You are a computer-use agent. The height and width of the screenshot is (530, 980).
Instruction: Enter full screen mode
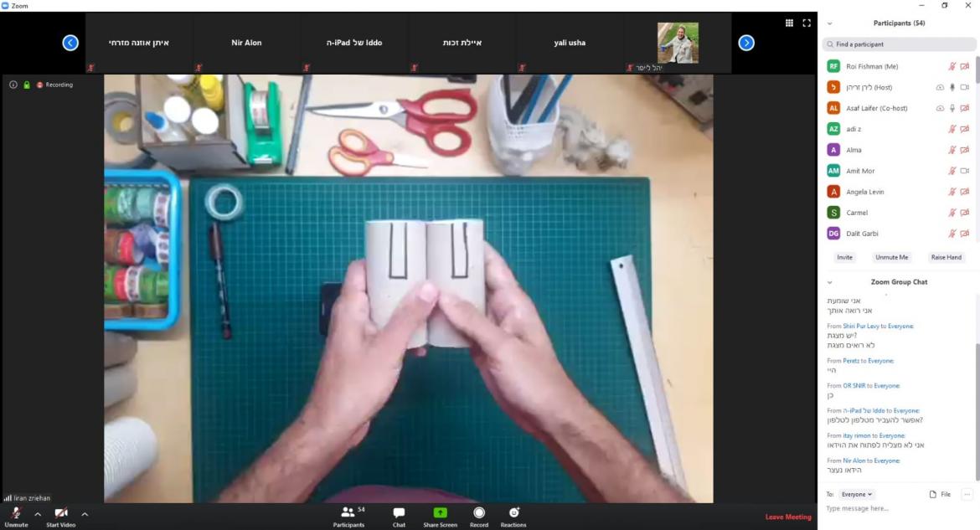[x=807, y=23]
